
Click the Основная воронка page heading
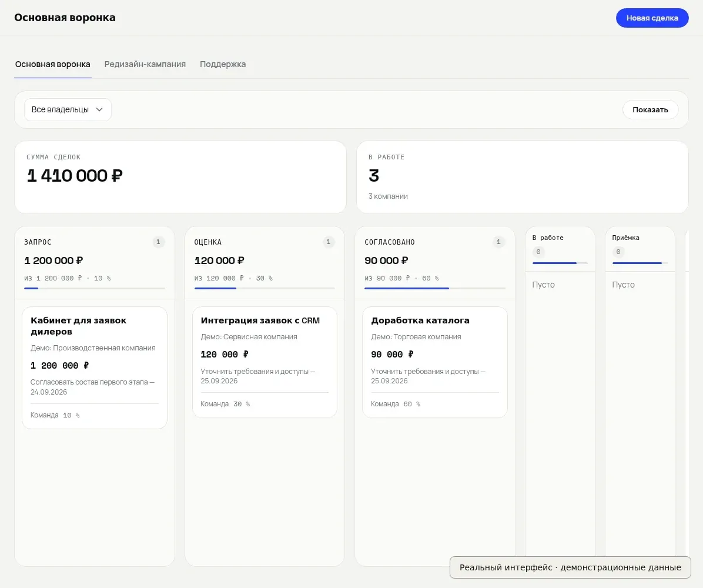pos(65,18)
